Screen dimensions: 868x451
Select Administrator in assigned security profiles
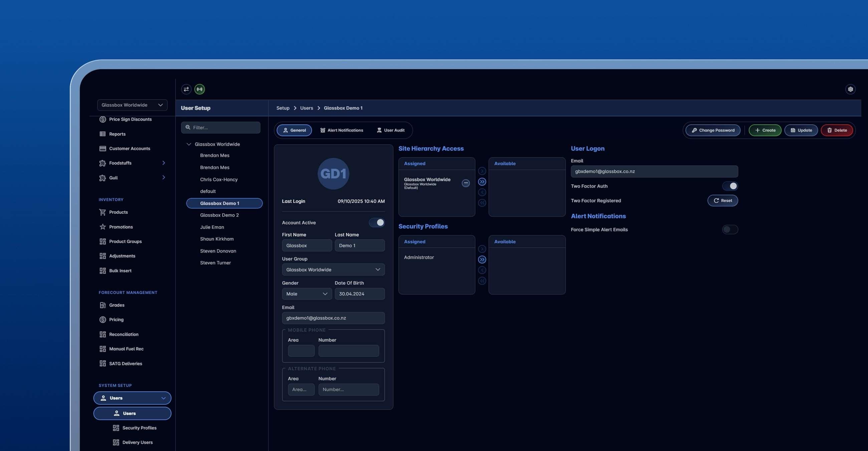tap(419, 258)
